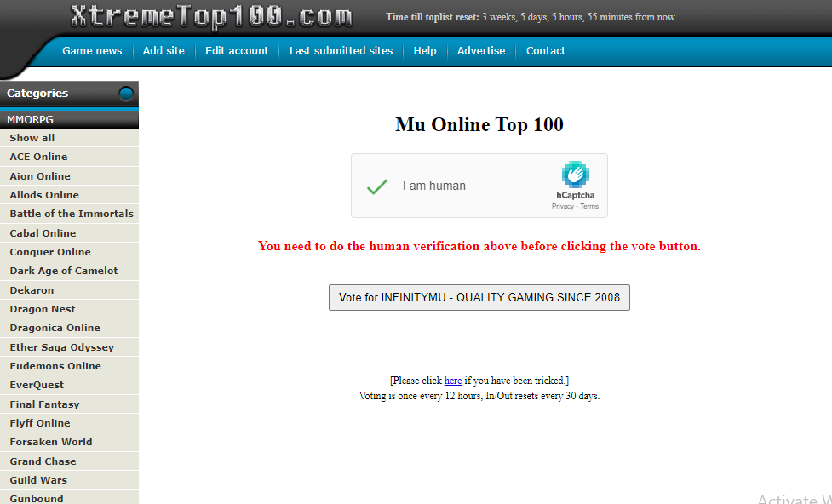
Task: Open ACE Online category
Action: tap(69, 157)
